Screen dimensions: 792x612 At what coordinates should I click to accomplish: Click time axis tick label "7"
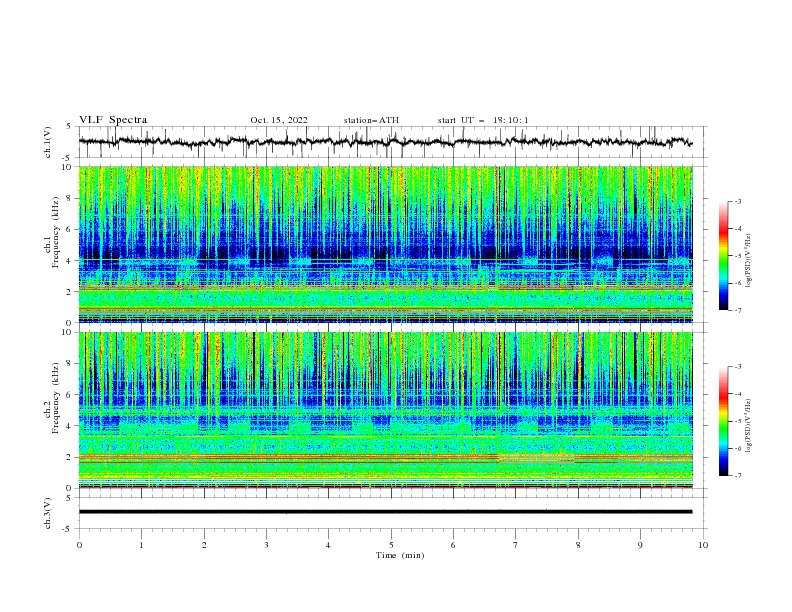point(516,545)
